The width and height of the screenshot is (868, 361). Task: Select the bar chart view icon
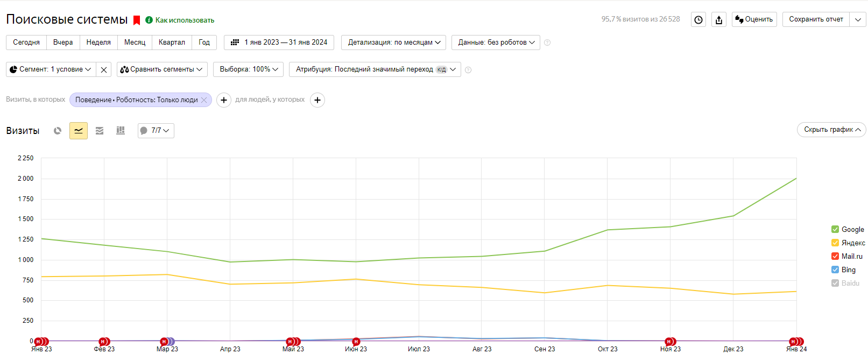point(121,131)
